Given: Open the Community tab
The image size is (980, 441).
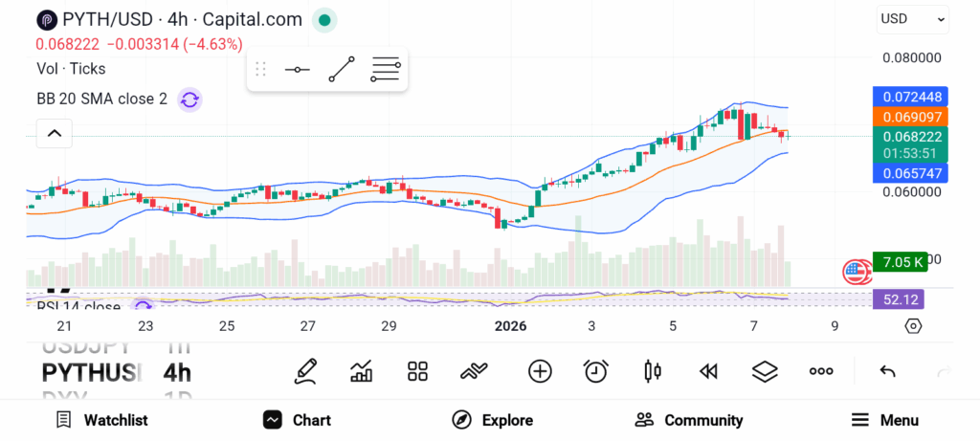Looking at the screenshot, I should point(689,420).
